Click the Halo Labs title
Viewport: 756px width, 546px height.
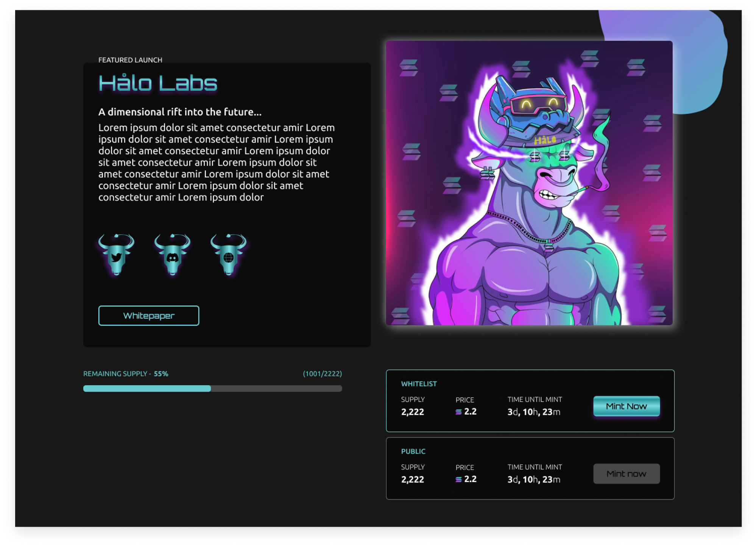point(158,83)
